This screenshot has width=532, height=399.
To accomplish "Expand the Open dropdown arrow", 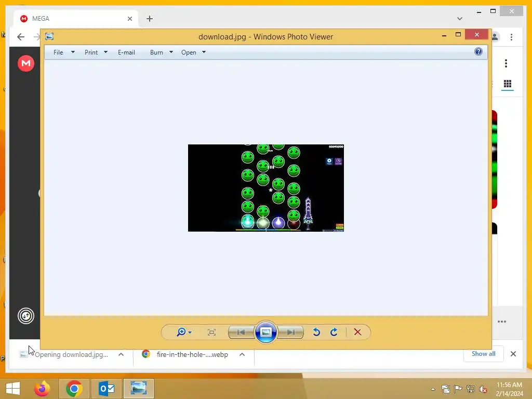I will point(204,52).
